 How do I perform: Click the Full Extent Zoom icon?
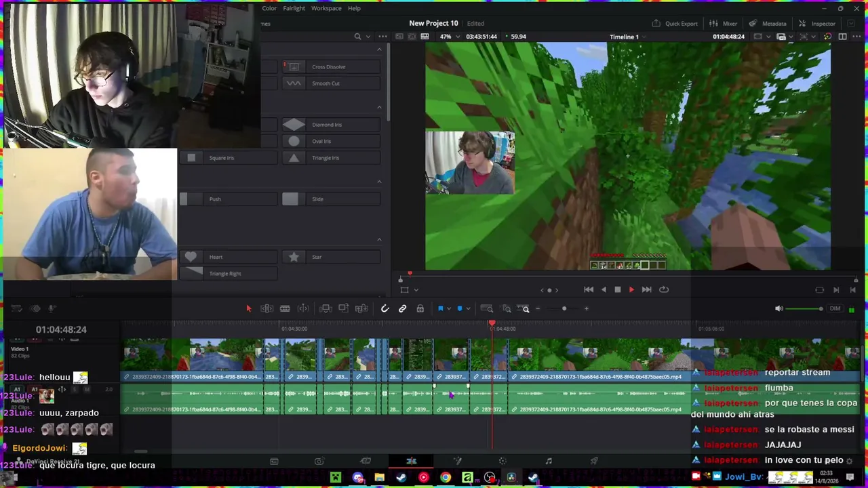488,308
